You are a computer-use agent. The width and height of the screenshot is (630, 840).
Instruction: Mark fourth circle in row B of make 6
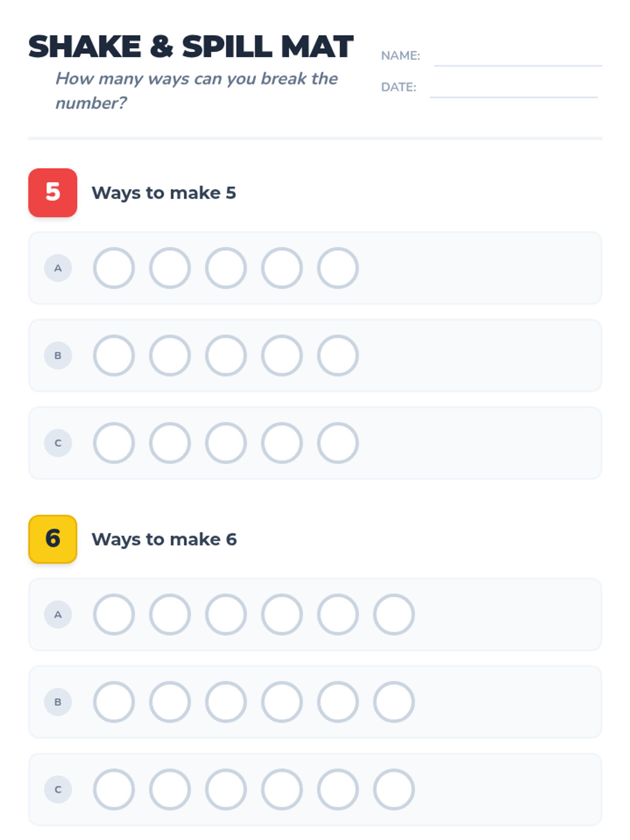[282, 702]
